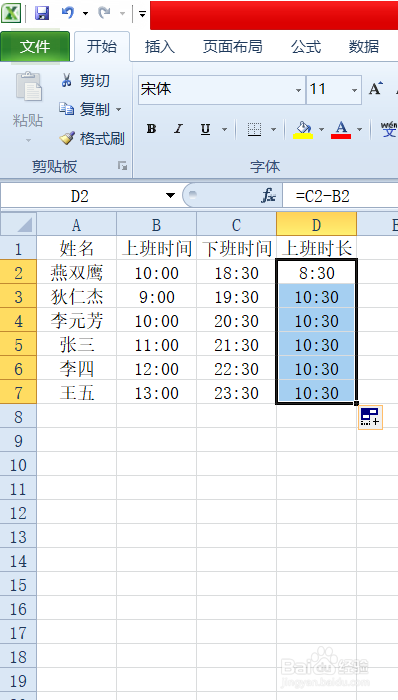Select cell with name 燕双鹰
Viewport: 398px width, 700px height.
pyautogui.click(x=77, y=272)
